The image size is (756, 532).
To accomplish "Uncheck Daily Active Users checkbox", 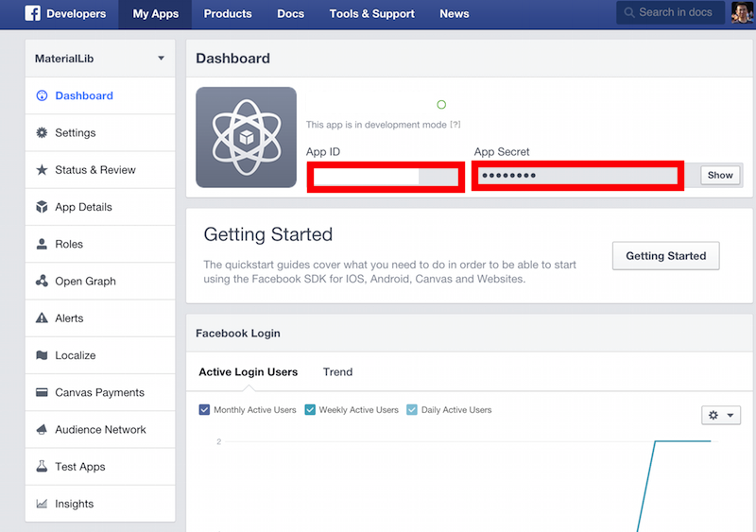I will [x=412, y=409].
